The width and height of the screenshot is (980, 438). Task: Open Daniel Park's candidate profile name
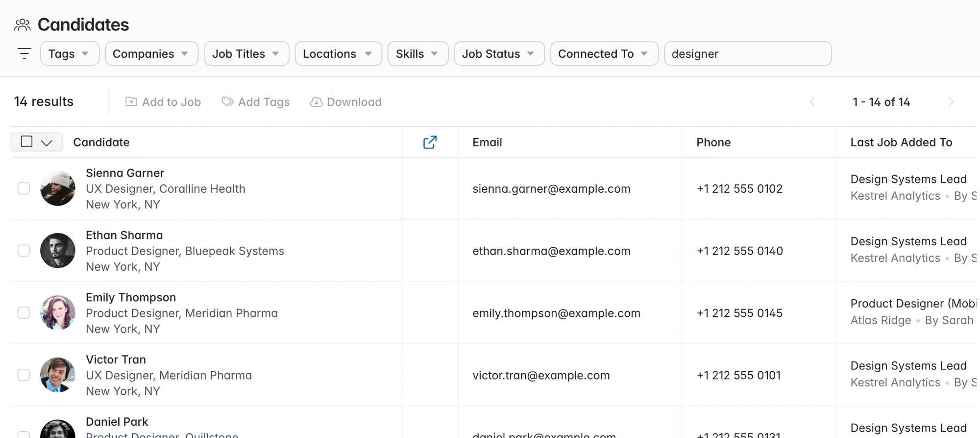(x=117, y=422)
